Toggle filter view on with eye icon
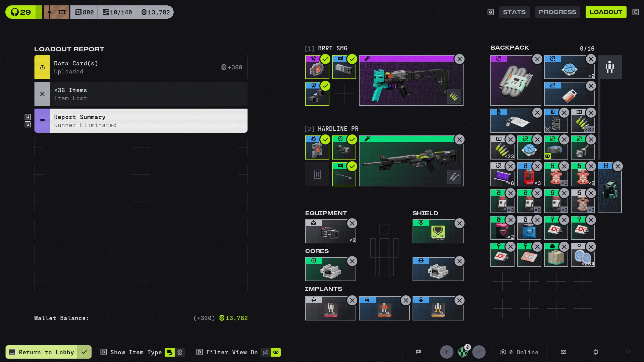 276,352
